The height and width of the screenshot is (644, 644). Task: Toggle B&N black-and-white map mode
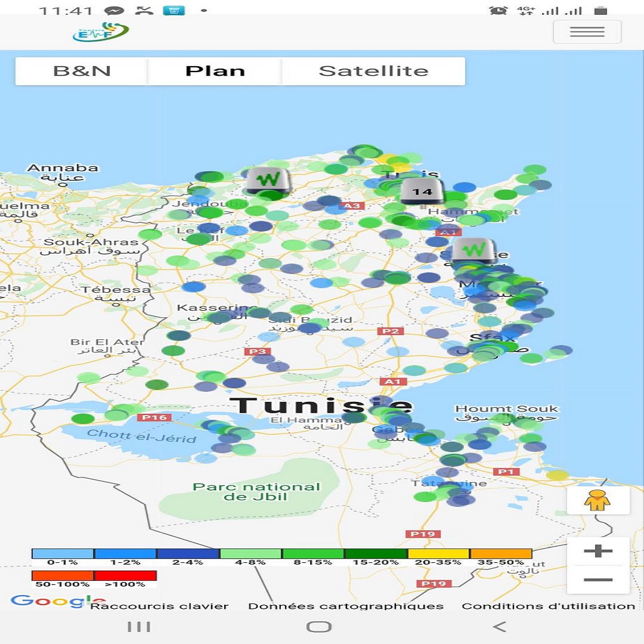pyautogui.click(x=81, y=70)
